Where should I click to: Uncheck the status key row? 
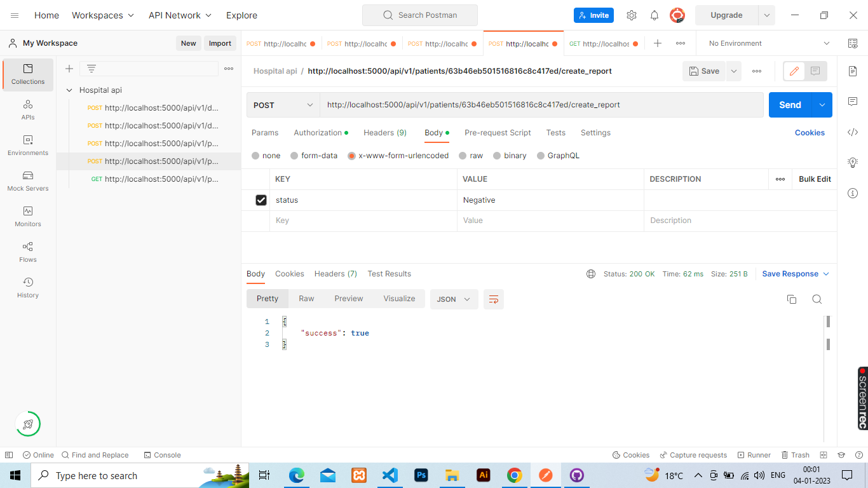click(261, 200)
